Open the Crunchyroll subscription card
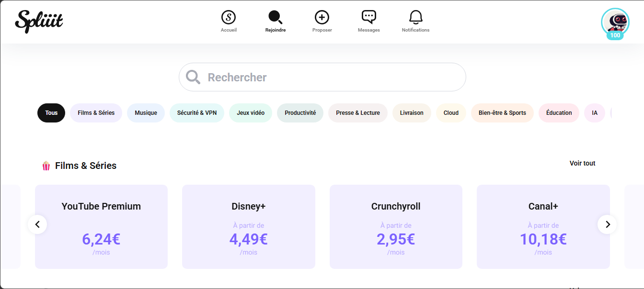 click(396, 226)
